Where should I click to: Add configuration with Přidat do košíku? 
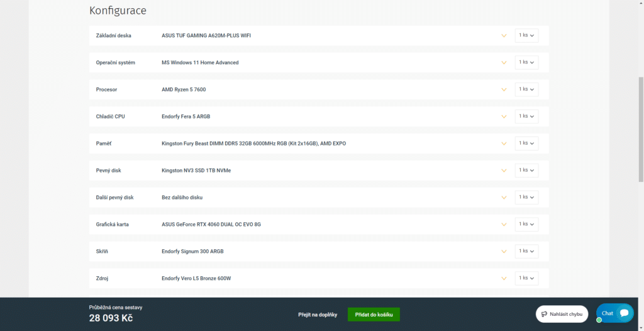pos(374,314)
